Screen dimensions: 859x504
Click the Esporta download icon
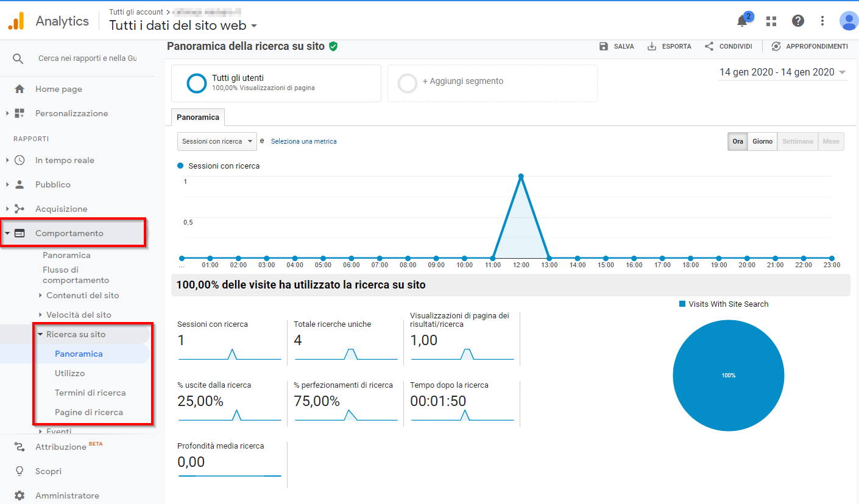652,46
